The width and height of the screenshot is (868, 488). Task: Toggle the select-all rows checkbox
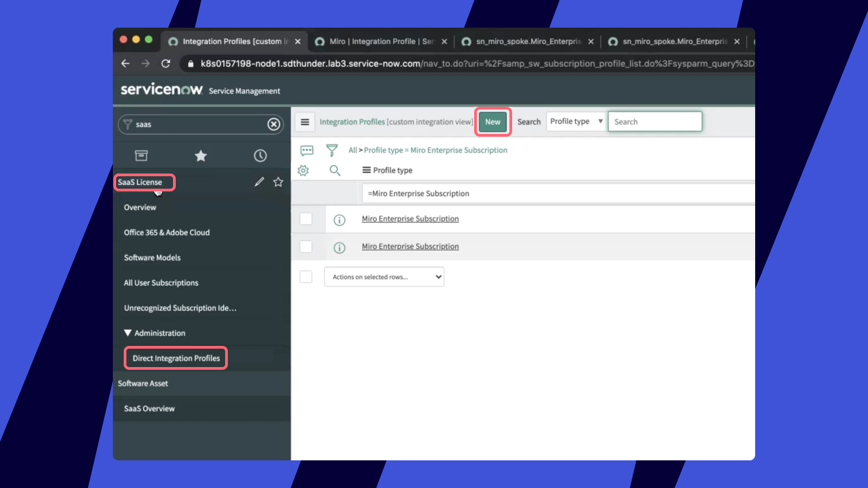click(x=306, y=277)
